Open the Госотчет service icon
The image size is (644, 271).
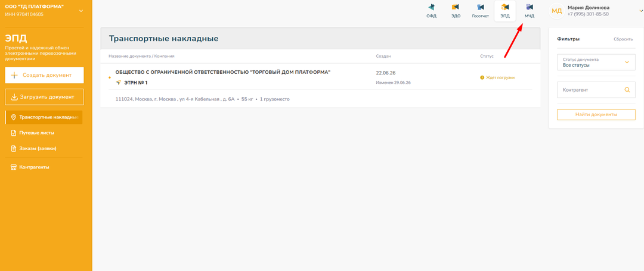480,11
